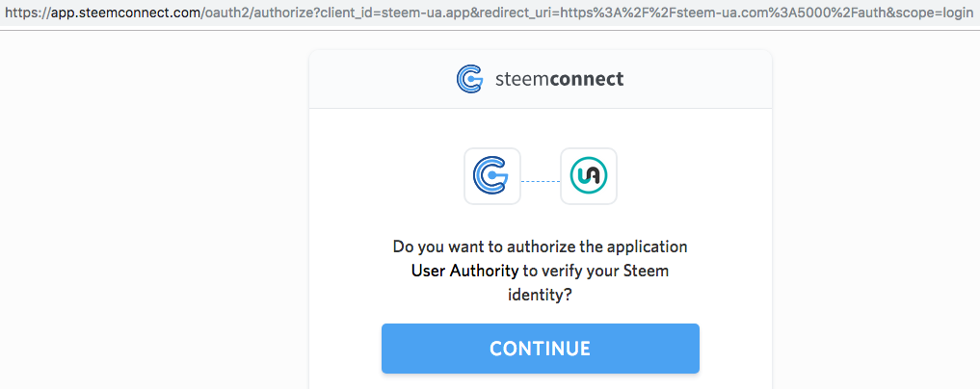This screenshot has height=389, width=980.
Task: Click the User Authority UA app icon
Action: (588, 176)
